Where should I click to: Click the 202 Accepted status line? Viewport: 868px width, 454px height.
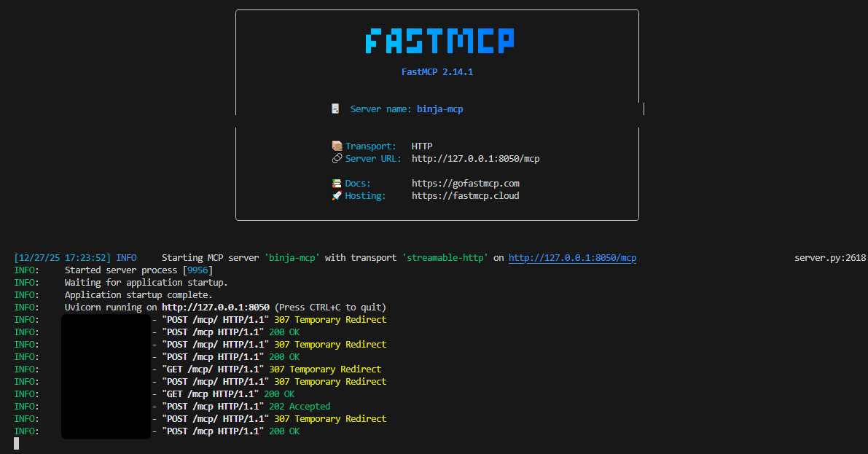300,407
